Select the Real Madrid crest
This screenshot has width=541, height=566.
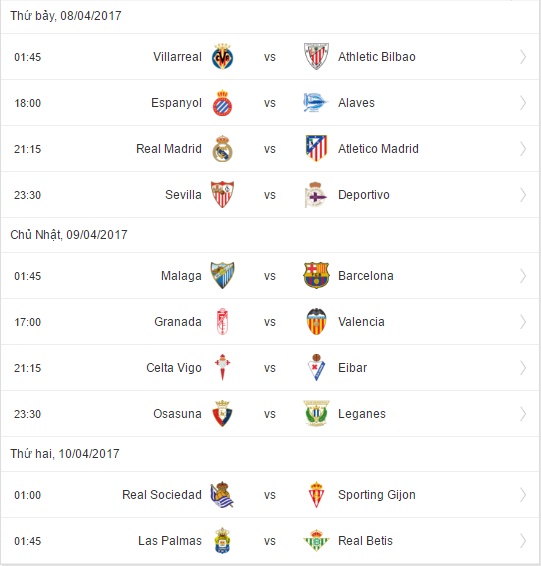coord(222,149)
